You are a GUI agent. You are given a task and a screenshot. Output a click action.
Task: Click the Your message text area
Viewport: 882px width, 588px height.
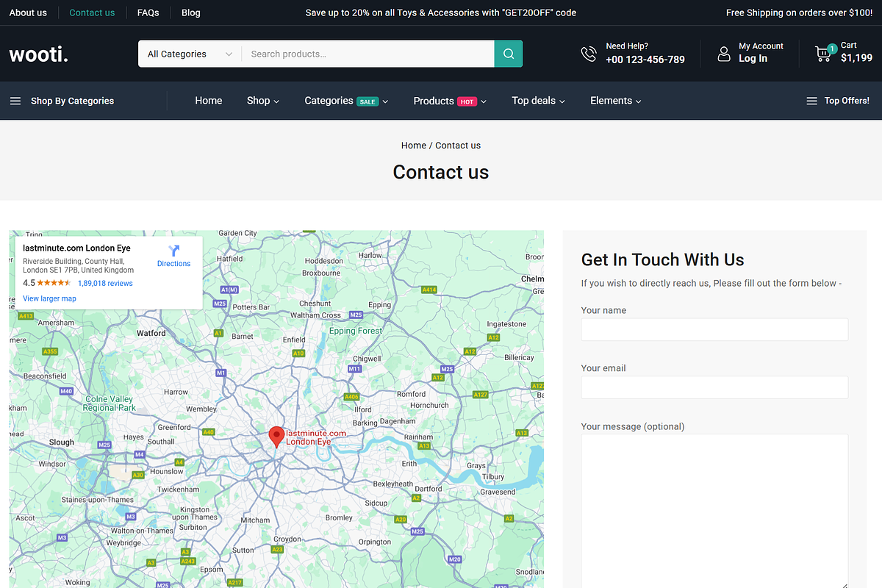click(714, 512)
